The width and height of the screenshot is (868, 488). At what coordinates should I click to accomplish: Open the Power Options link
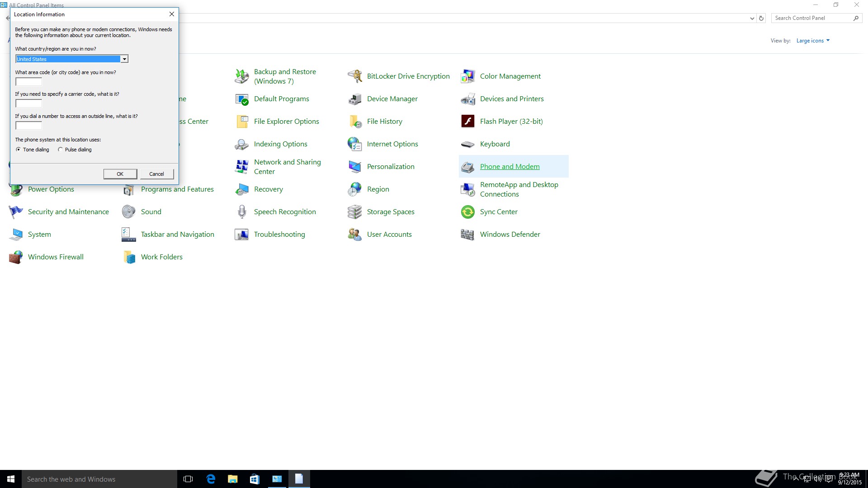click(51, 189)
